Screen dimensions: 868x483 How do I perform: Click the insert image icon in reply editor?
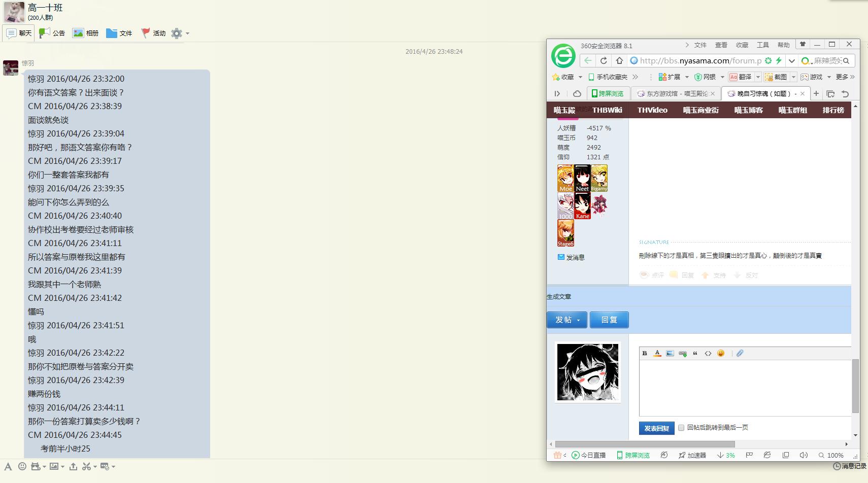coord(670,354)
